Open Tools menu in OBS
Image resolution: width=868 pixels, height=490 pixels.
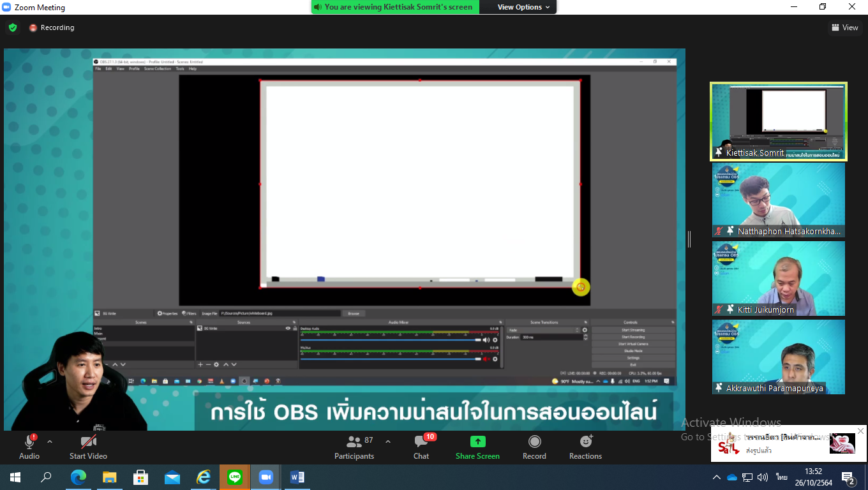click(x=180, y=68)
